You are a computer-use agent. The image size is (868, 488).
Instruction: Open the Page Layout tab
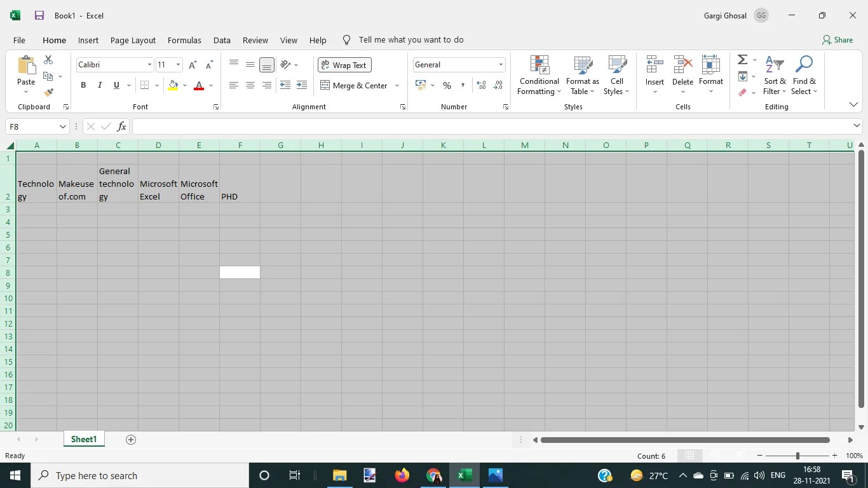pos(132,40)
